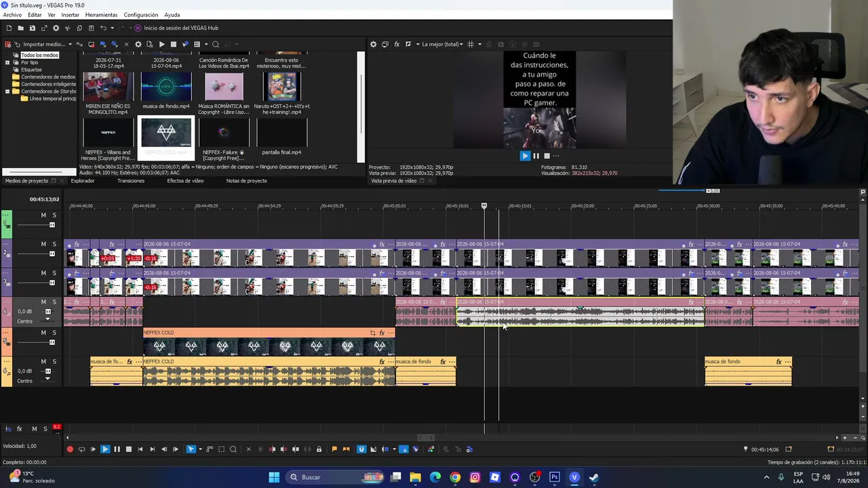
Task: Start media preview in Project Media toolbar
Action: (x=162, y=45)
